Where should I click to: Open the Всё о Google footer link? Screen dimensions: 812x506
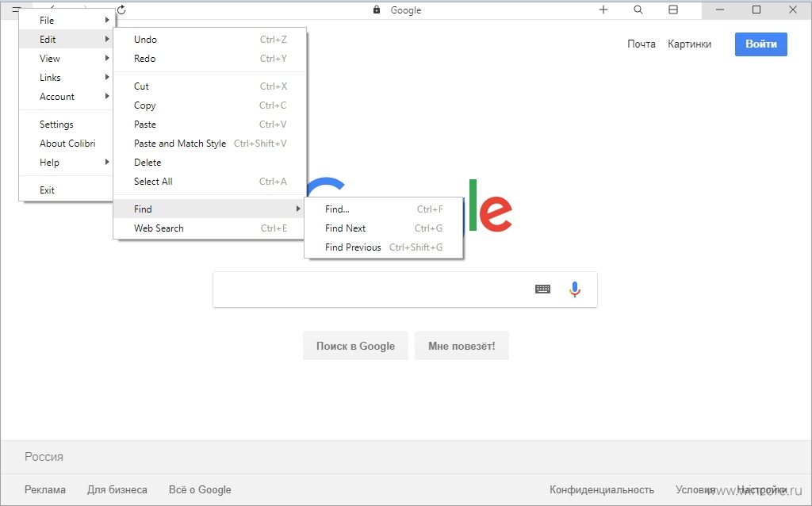pyautogui.click(x=200, y=489)
